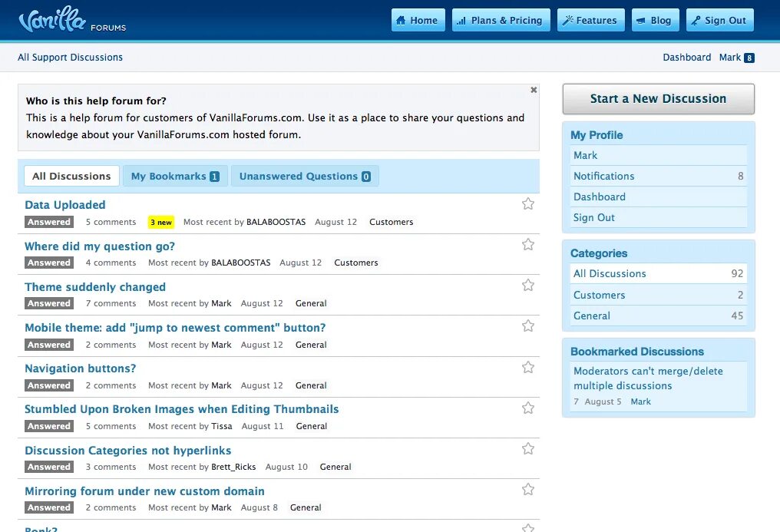This screenshot has width=780, height=532.
Task: Open Mark's profile from the top bar
Action: 730,57
